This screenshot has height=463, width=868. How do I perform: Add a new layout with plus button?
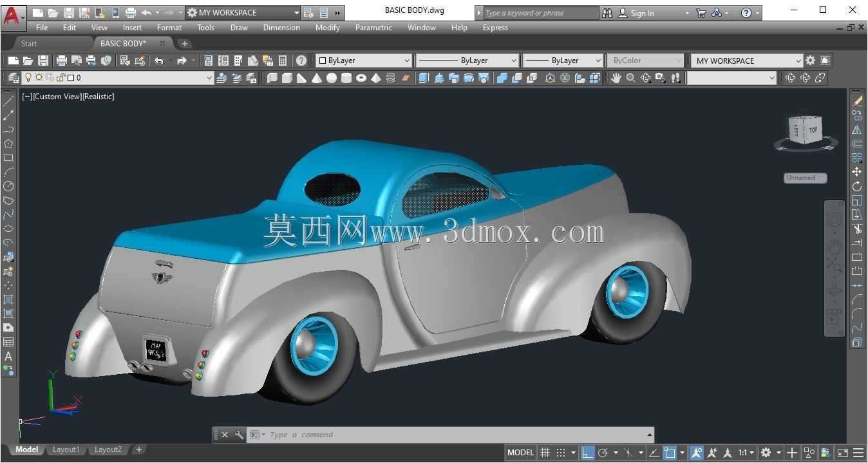[x=138, y=449]
